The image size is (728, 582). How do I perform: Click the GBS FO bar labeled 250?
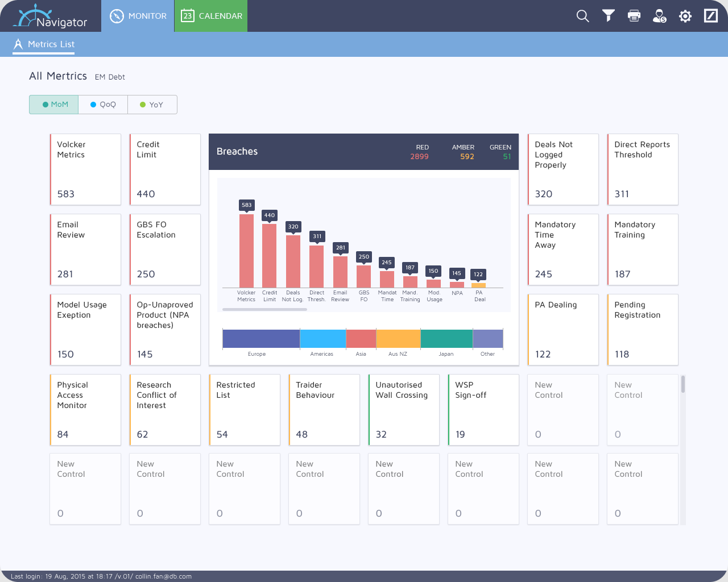(363, 276)
